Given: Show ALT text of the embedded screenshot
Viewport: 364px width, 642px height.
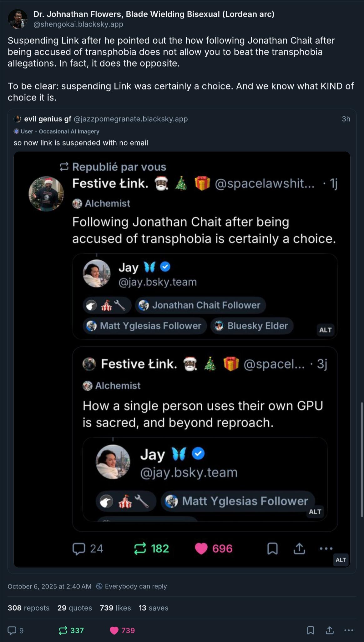Looking at the screenshot, I should [341, 560].
